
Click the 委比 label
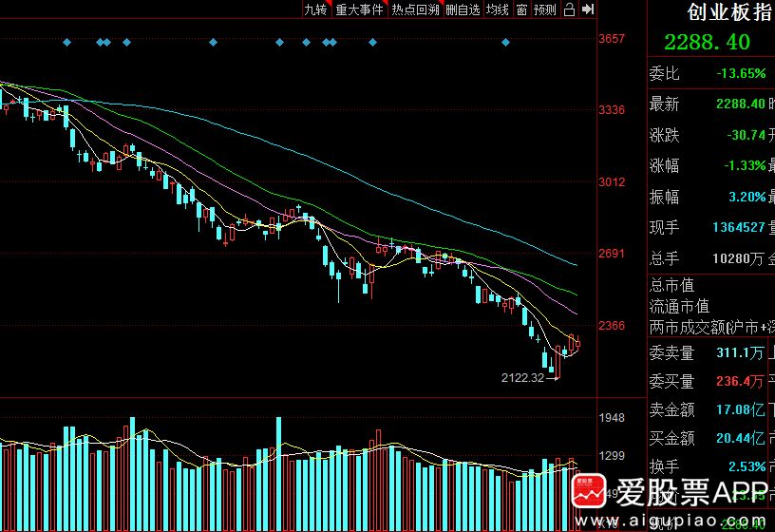664,74
